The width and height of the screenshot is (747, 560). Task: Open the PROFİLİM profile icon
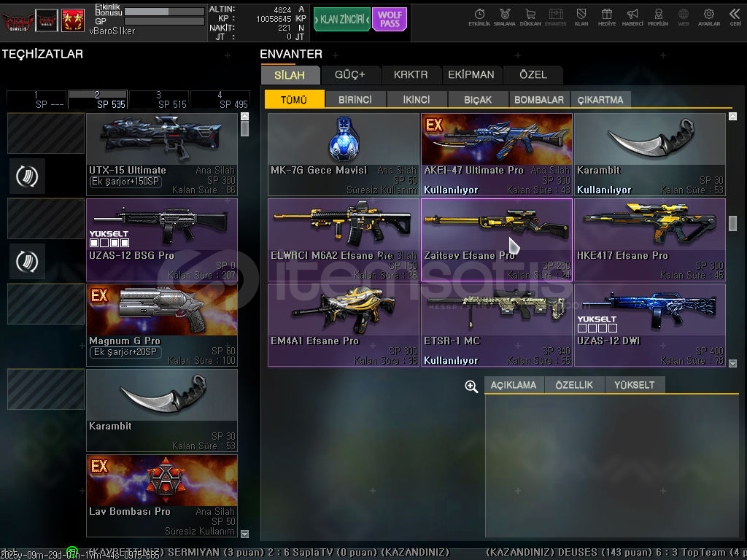click(x=658, y=17)
